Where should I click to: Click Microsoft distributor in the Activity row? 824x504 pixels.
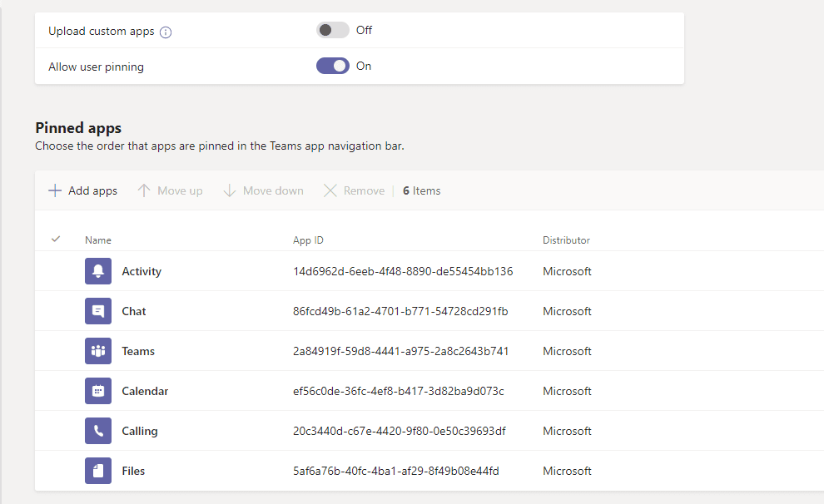(x=567, y=271)
